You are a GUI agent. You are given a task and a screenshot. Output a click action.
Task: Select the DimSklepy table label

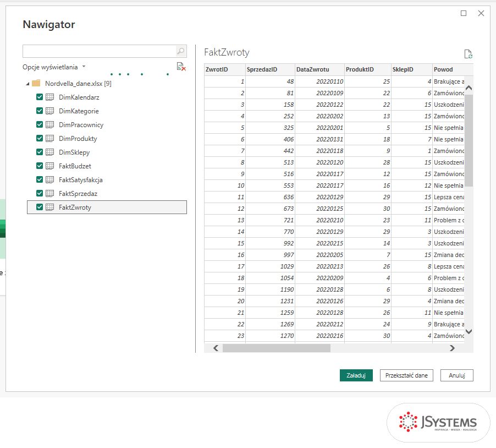pyautogui.click(x=74, y=152)
